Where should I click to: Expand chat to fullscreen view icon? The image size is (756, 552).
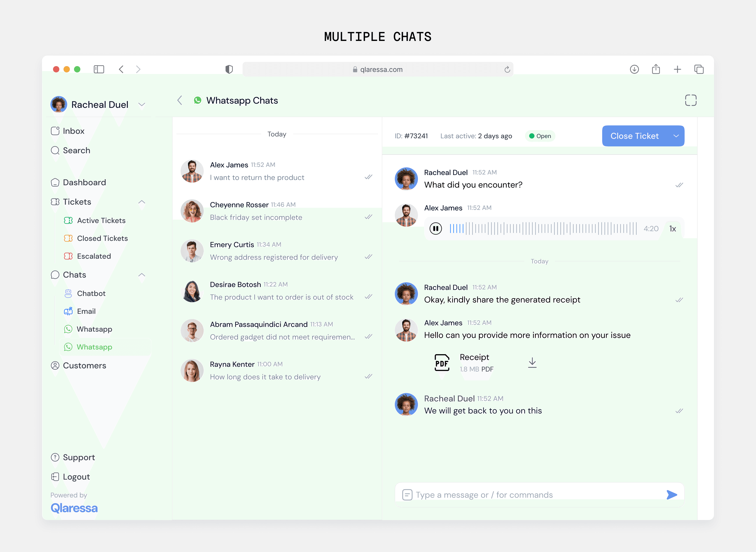pos(690,100)
